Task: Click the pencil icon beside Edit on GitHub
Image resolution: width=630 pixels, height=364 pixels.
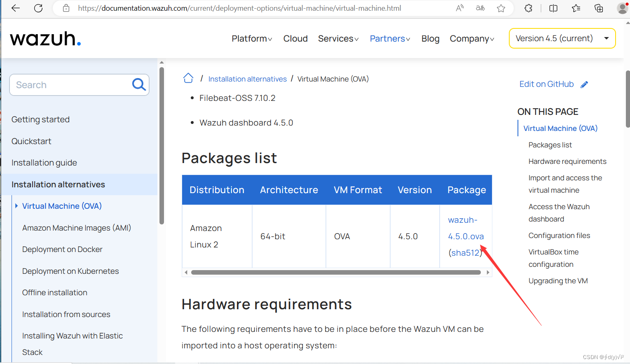Action: (584, 84)
